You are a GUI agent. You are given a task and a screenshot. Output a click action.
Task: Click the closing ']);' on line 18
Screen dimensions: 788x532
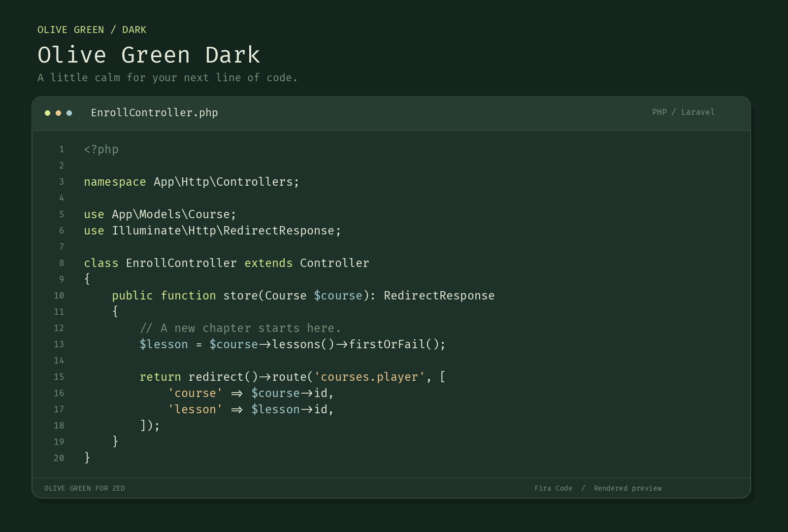tap(150, 426)
